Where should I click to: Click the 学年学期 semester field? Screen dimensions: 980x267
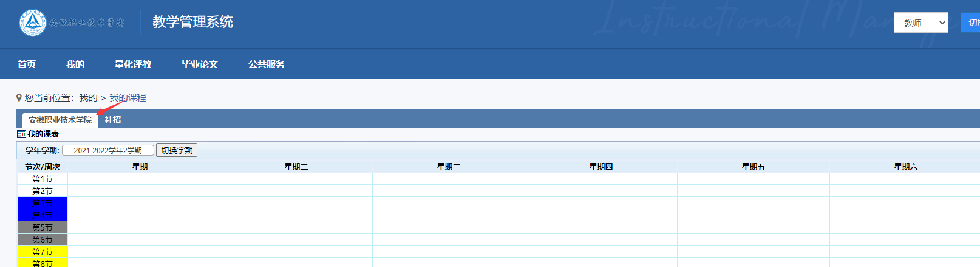[107, 150]
